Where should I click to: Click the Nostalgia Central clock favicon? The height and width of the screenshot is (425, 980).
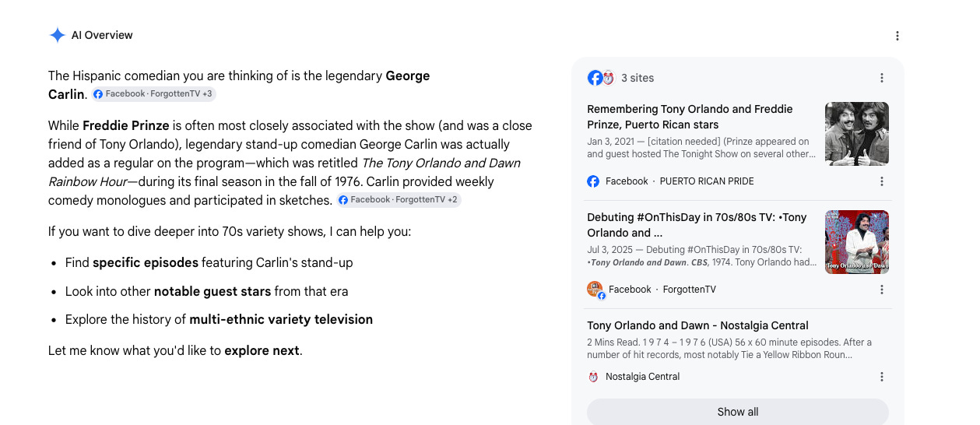(593, 377)
